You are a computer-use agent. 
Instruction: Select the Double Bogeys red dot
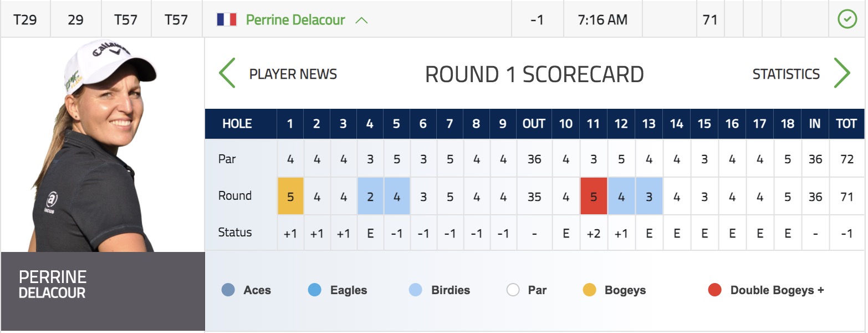(x=714, y=290)
